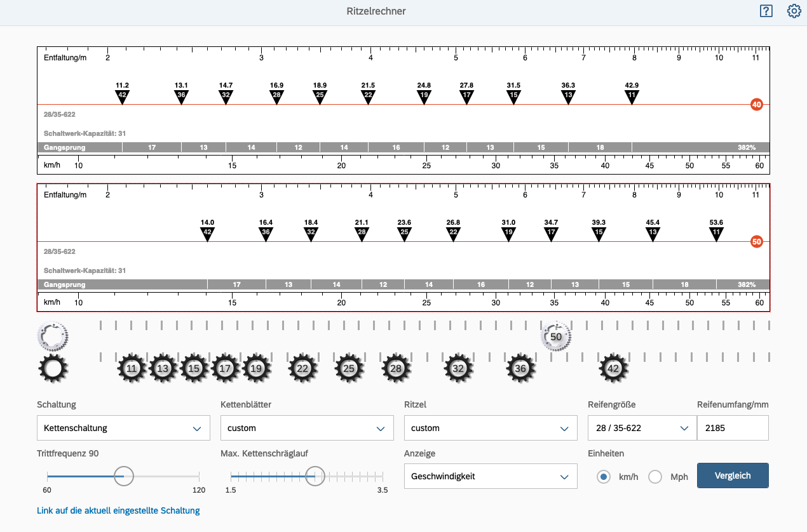The height and width of the screenshot is (532, 807).
Task: Click the Trittfrequenz slider handle
Action: (123, 475)
